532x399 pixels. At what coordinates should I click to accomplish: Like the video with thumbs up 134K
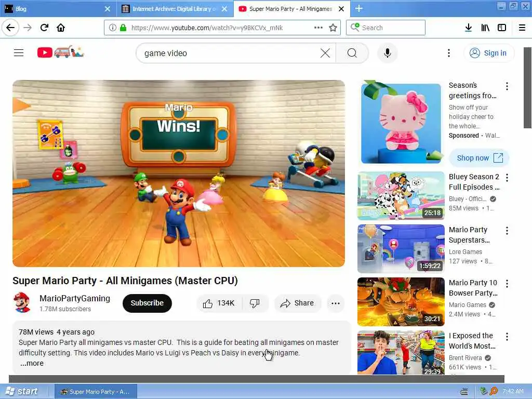[219, 303]
